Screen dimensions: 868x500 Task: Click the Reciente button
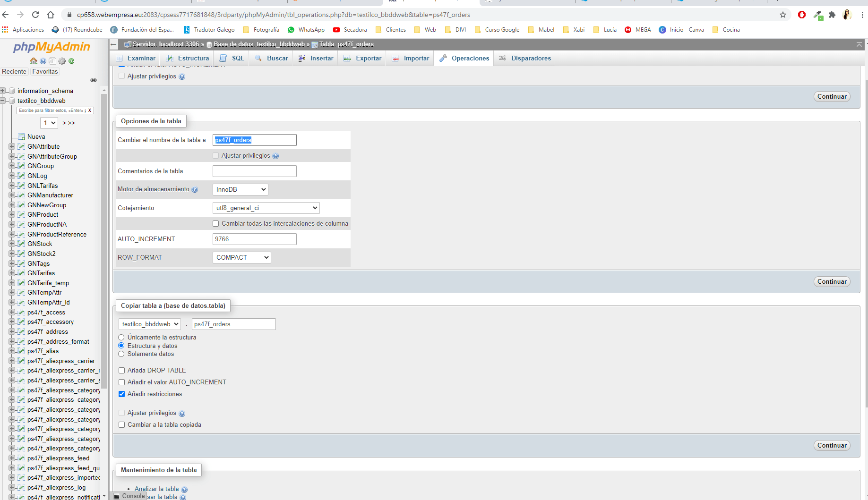tap(14, 71)
